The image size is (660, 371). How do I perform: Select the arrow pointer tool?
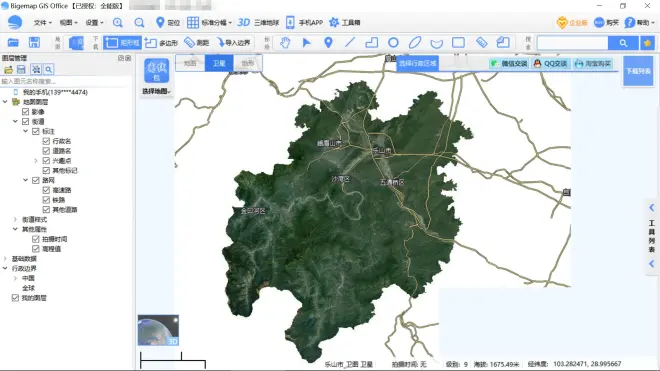pos(306,43)
